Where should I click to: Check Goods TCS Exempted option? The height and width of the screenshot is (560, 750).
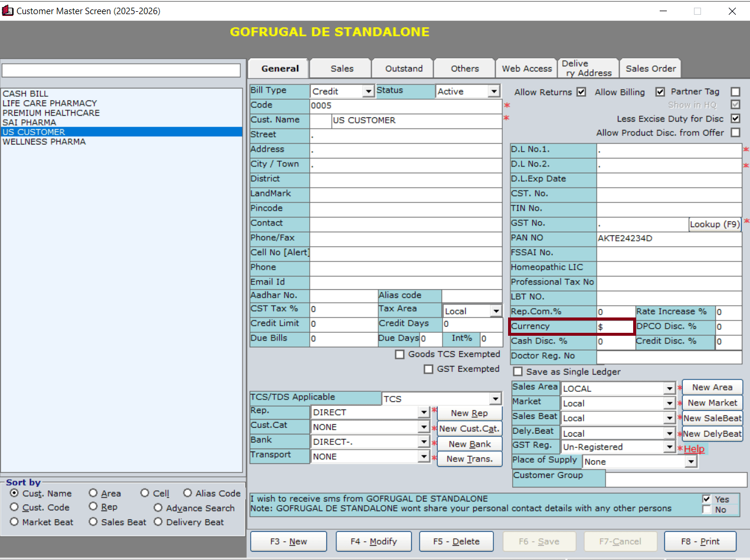400,355
